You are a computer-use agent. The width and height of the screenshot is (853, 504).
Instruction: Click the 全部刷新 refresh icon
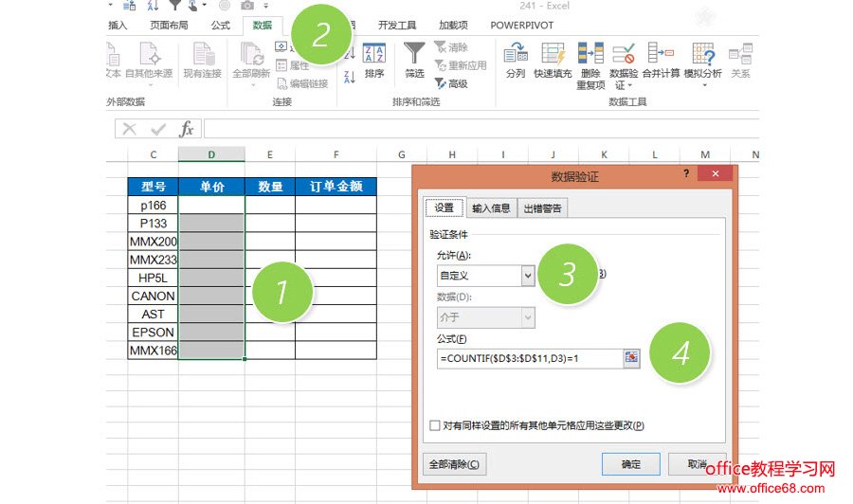pyautogui.click(x=251, y=61)
